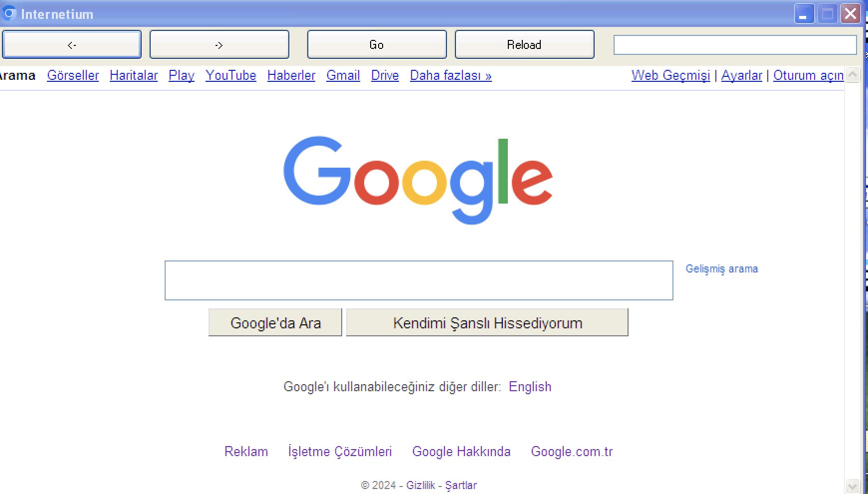Image resolution: width=868 pixels, height=494 pixels.
Task: Expand the 'Daha fazlası »' link
Action: pyautogui.click(x=451, y=75)
